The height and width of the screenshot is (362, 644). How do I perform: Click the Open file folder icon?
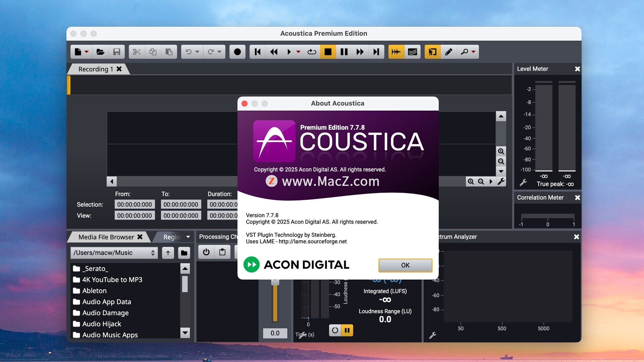[100, 52]
